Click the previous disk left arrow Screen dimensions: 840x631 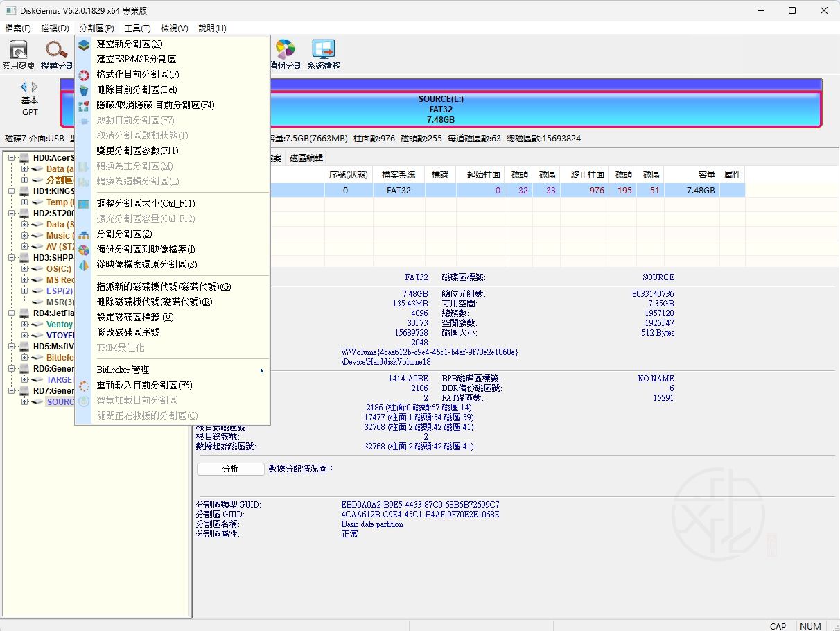click(24, 87)
